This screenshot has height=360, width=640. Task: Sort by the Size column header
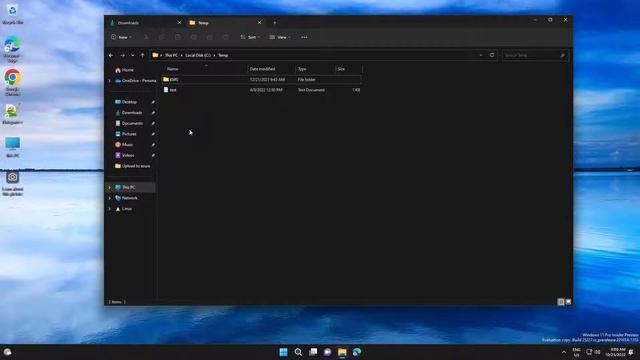pos(349,69)
